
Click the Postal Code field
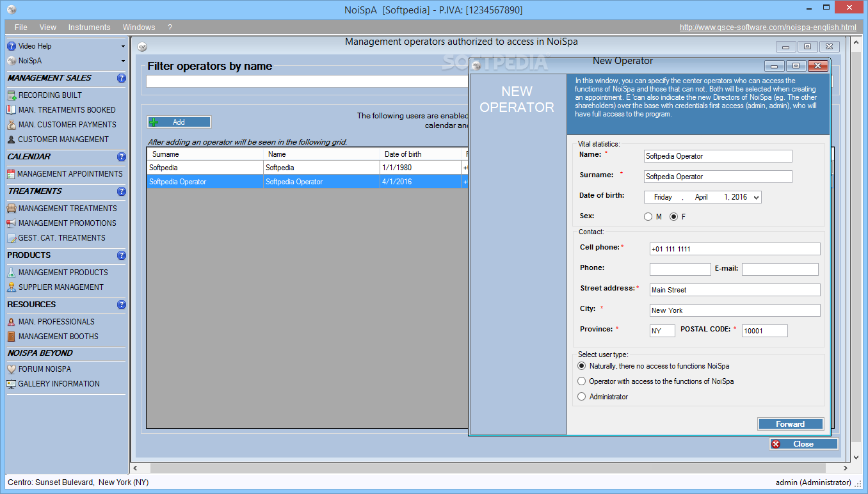(765, 331)
